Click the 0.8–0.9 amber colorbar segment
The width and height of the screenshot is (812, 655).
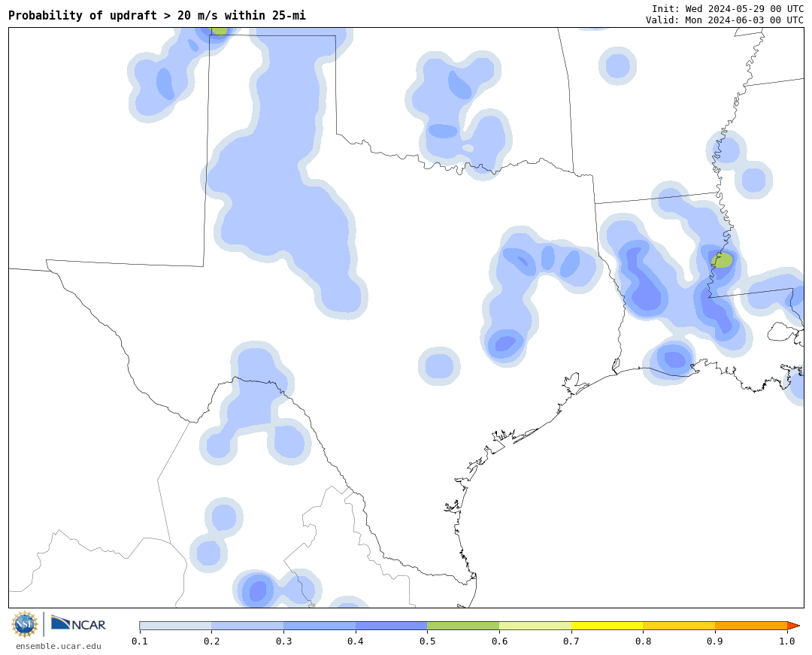click(680, 626)
